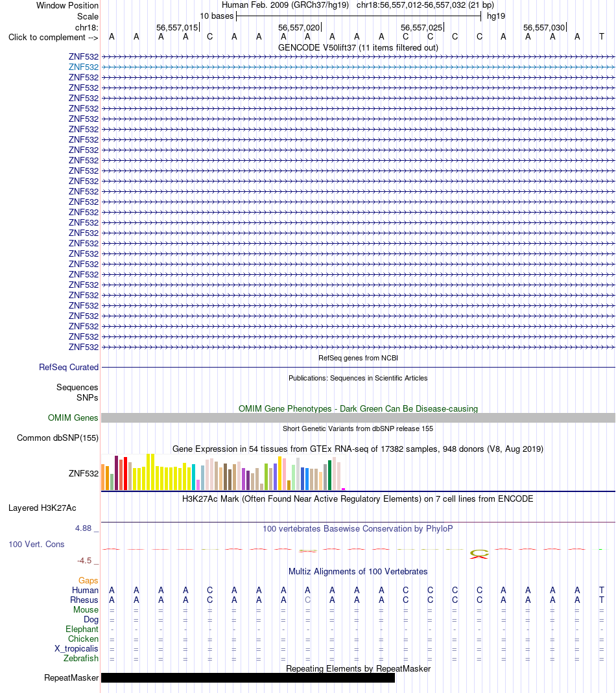
Task: Click the 'Human Feb. 2009 (GRCh37/hg19)' position header
Action: [285, 5]
